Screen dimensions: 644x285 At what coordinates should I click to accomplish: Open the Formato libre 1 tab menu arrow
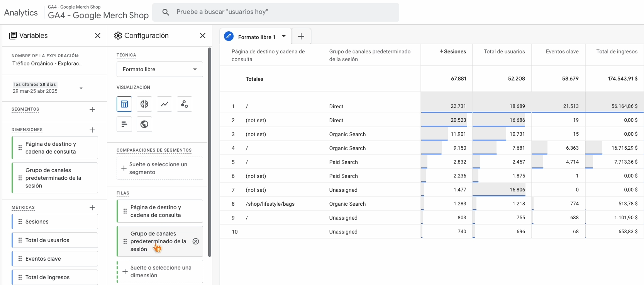[284, 36]
